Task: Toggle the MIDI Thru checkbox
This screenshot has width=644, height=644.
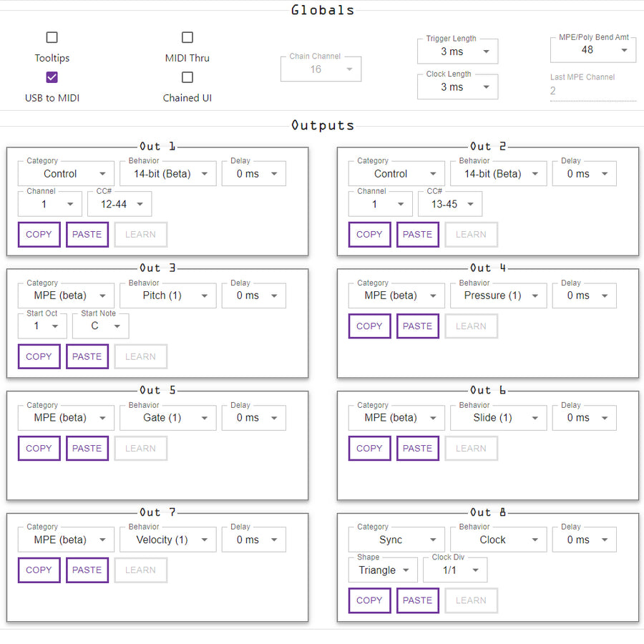Action: 187,37
